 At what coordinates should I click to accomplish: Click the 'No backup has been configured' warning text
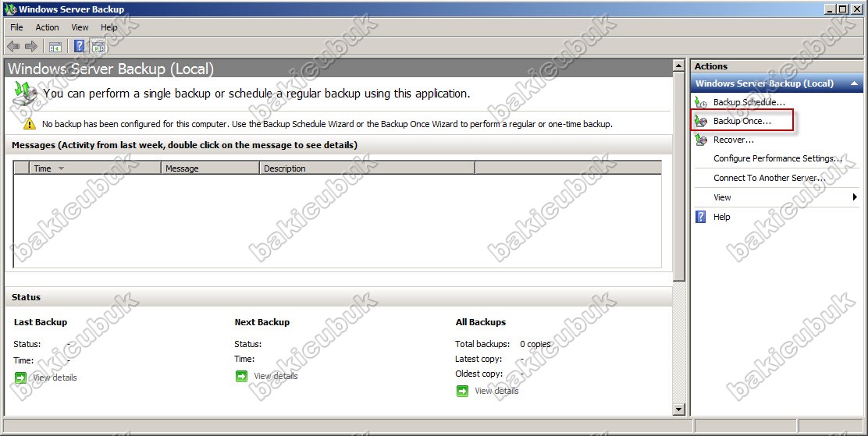(x=327, y=124)
